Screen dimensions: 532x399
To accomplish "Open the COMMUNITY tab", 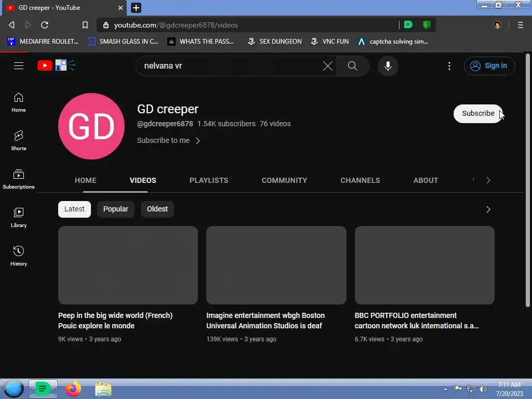I will point(284,180).
